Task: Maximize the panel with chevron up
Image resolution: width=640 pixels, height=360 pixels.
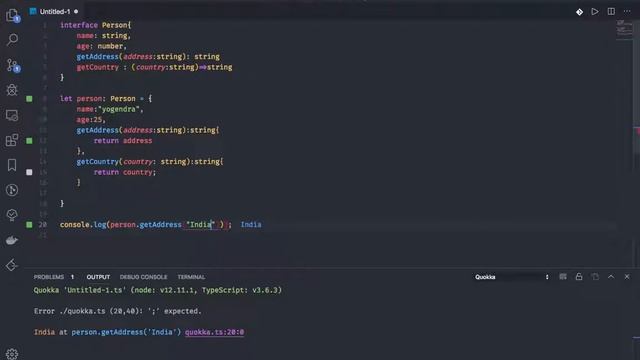Action: 611,277
